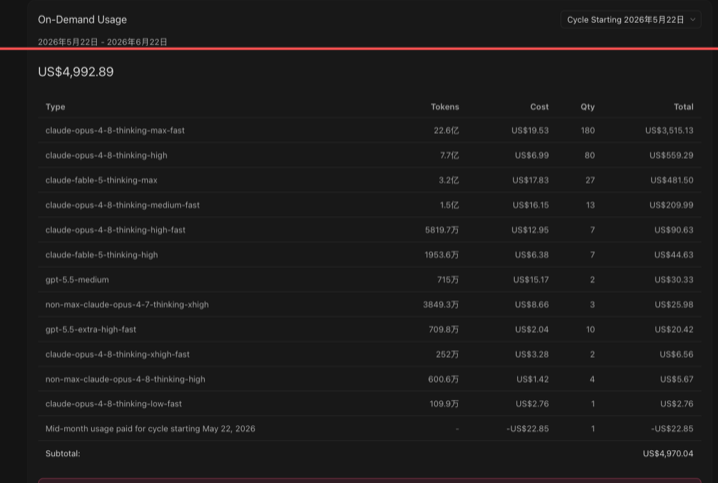The height and width of the screenshot is (483, 718).
Task: Select the non-max-claude-opus-4-8-thinking-high row label
Action: click(125, 379)
